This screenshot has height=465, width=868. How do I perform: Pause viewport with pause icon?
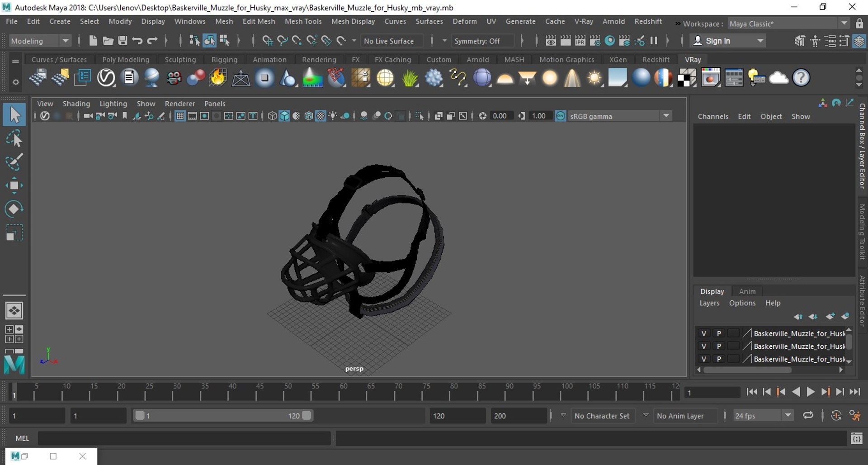click(654, 41)
